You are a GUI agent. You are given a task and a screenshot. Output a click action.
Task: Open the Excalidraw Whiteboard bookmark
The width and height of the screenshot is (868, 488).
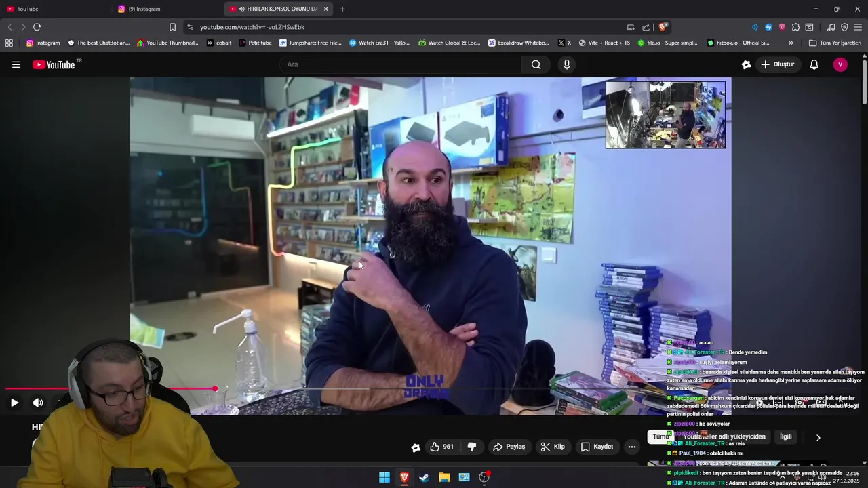[519, 43]
